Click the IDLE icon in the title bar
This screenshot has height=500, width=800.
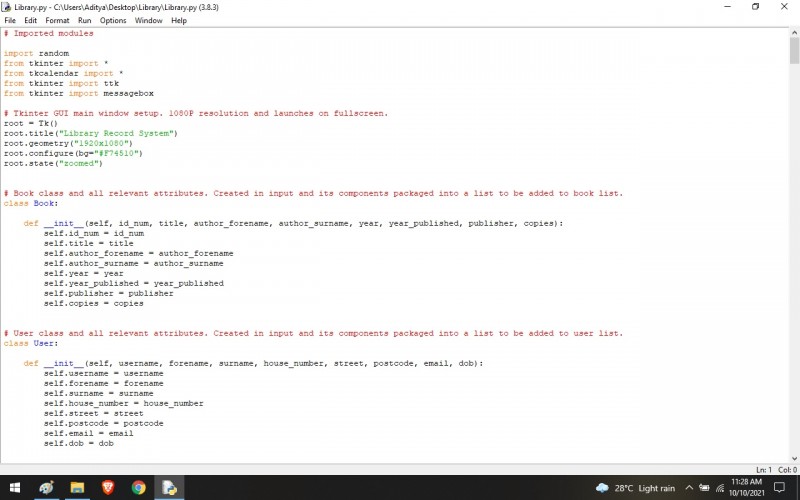click(x=7, y=7)
